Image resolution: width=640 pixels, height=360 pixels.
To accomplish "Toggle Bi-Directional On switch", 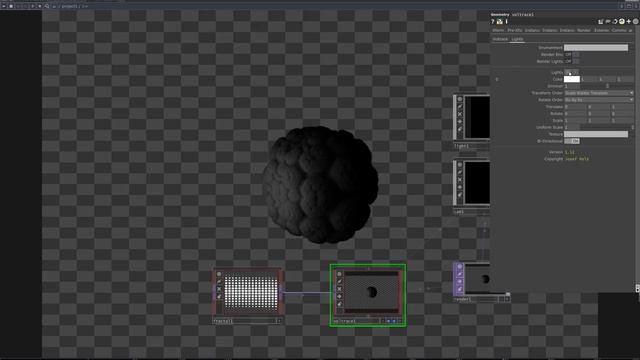I will click(x=572, y=141).
